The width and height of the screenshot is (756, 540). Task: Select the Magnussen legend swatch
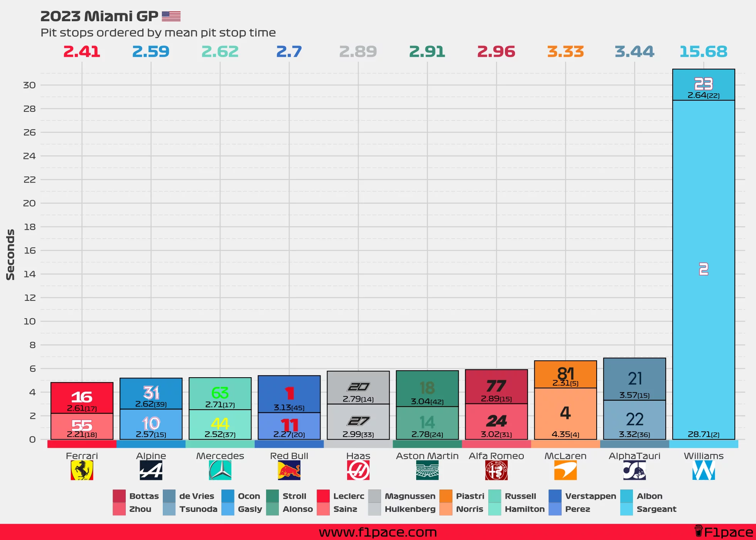point(375,496)
